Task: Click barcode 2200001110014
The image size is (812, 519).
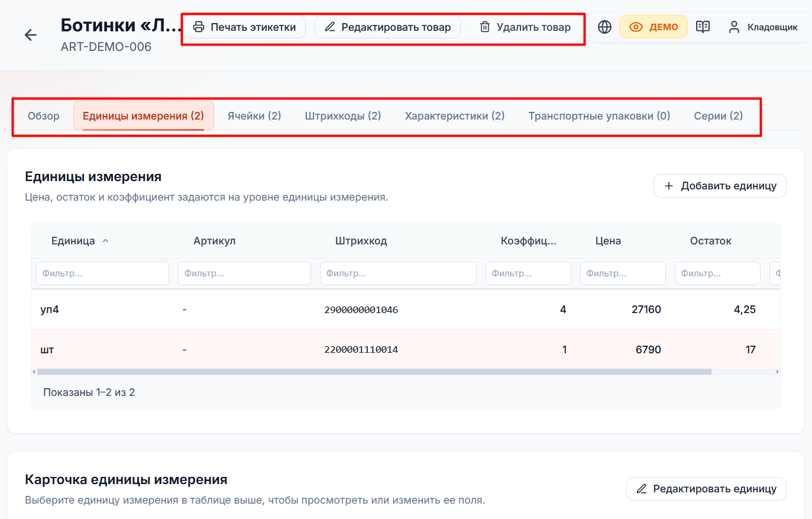Action: click(x=361, y=350)
